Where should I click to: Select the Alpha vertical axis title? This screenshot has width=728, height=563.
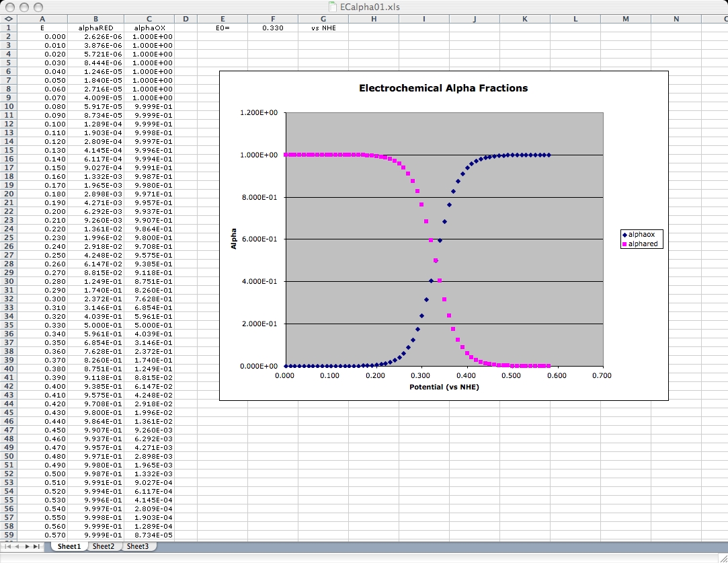coord(234,239)
